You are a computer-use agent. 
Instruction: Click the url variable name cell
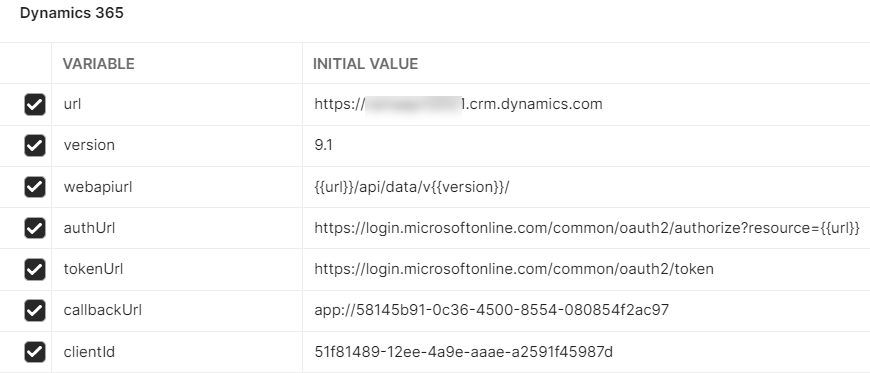177,104
